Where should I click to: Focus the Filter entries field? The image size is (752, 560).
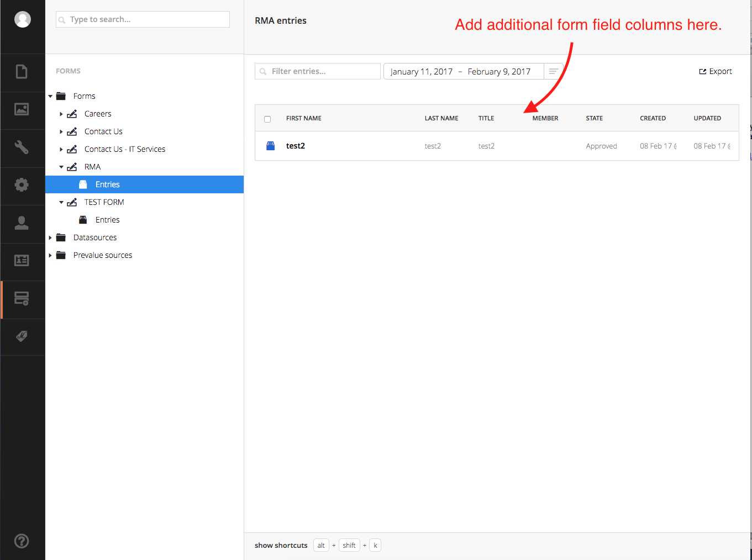318,71
